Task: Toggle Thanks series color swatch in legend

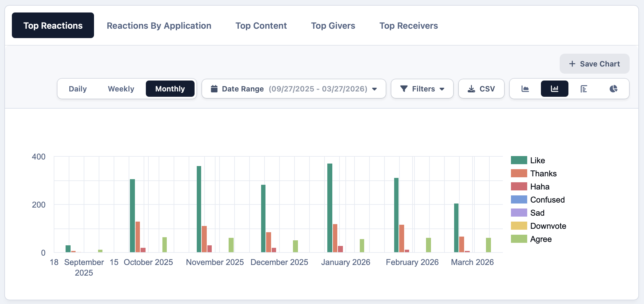Action: coord(519,173)
